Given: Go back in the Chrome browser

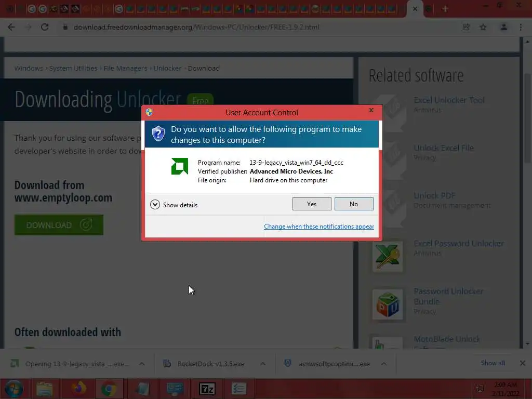Looking at the screenshot, I should click(x=11, y=27).
